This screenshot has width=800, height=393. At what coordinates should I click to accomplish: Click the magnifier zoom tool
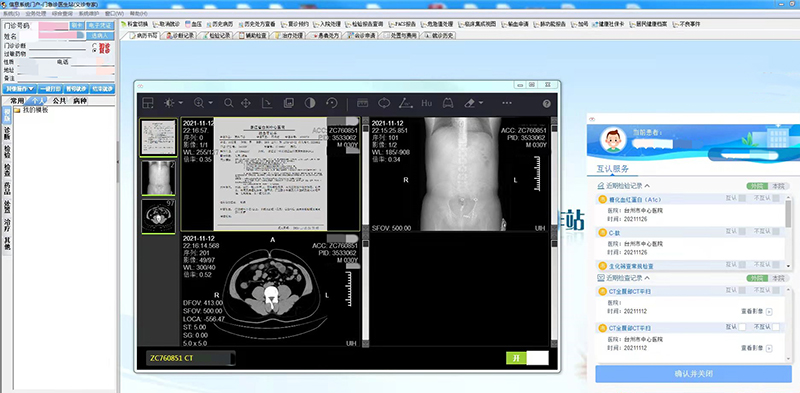[229, 103]
